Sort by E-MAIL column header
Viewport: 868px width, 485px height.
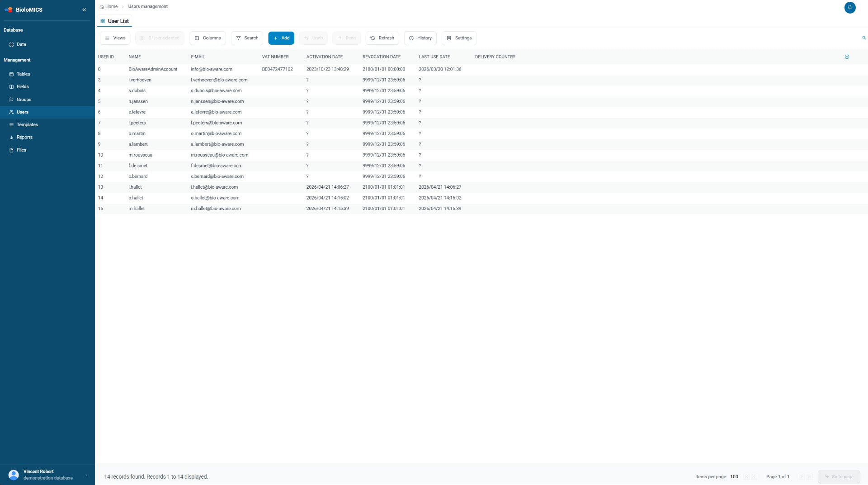click(198, 57)
